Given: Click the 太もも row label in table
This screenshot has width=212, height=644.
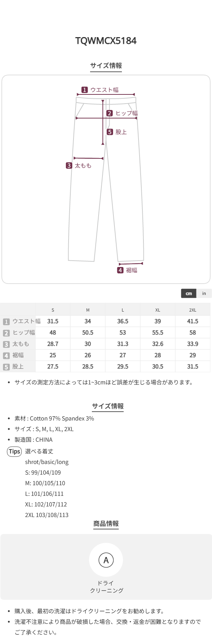Looking at the screenshot, I should [x=20, y=344].
